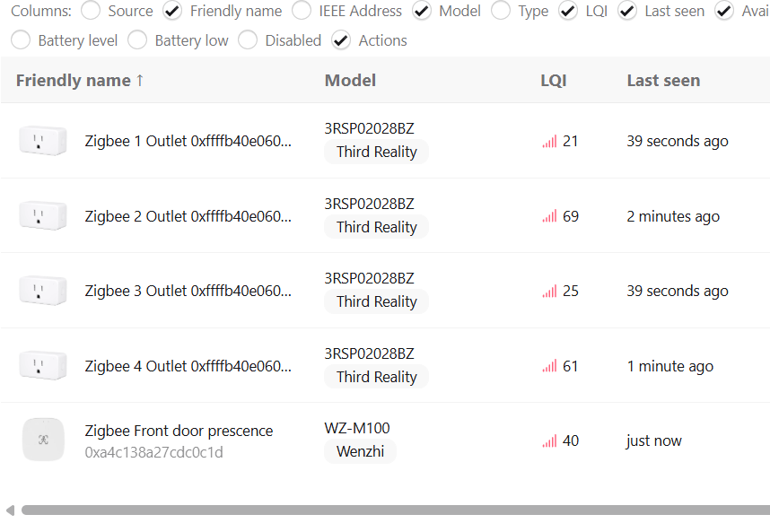Toggle the Battery level column checkbox
This screenshot has width=770, height=532.
click(22, 40)
